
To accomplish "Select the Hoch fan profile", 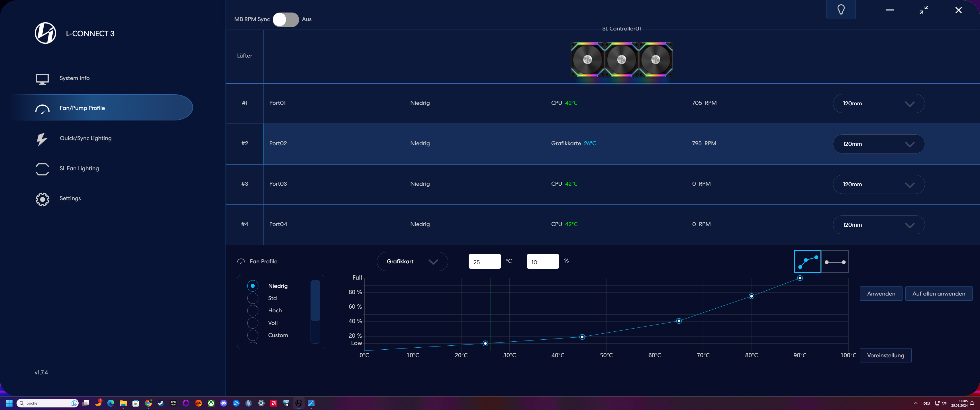I will [x=253, y=311].
